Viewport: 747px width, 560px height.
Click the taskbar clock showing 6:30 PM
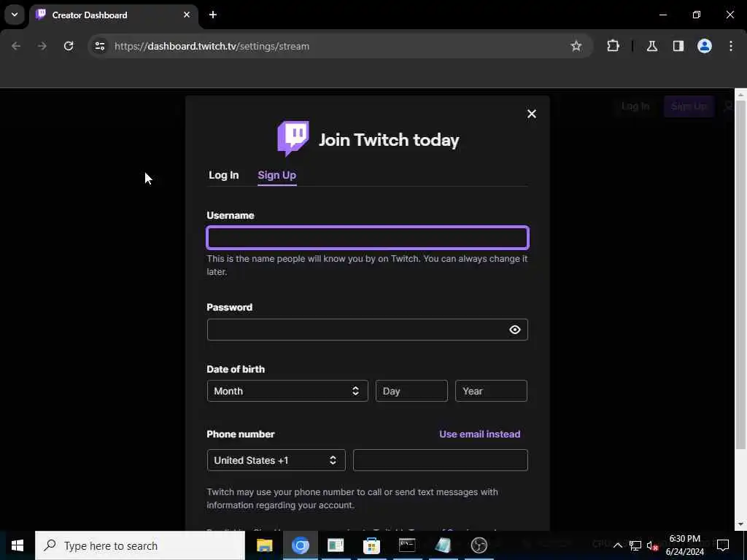(684, 545)
